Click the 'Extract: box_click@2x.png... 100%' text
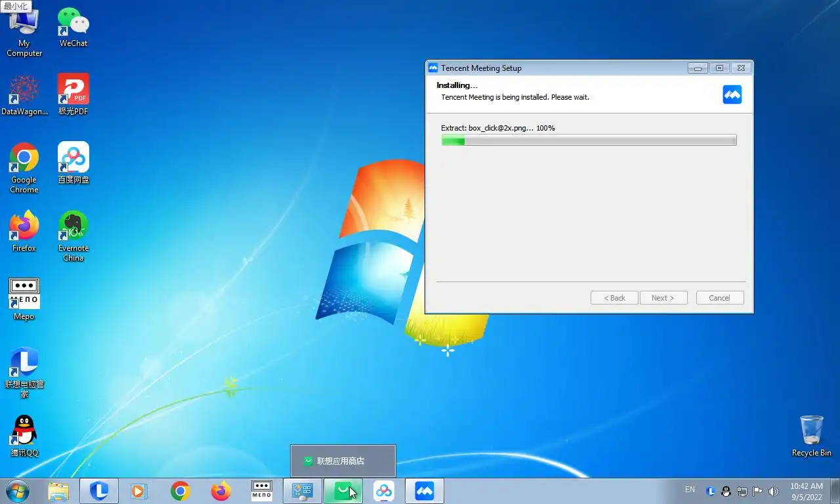 coord(498,128)
